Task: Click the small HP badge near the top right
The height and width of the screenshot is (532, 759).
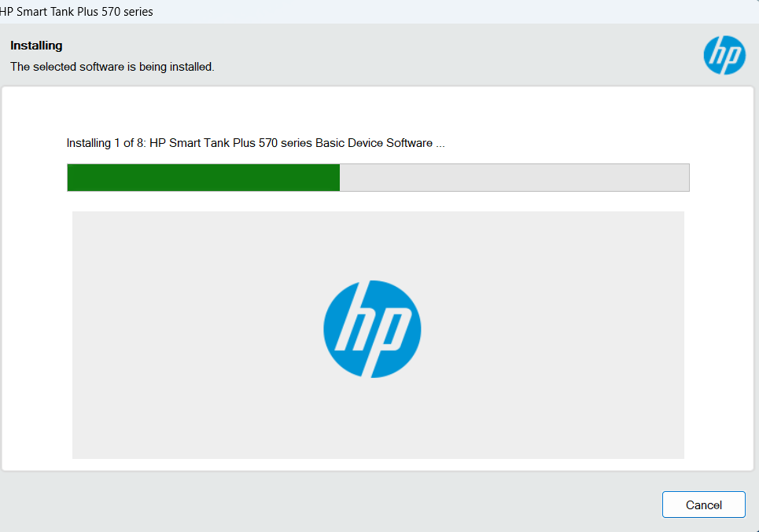Action: coord(724,55)
